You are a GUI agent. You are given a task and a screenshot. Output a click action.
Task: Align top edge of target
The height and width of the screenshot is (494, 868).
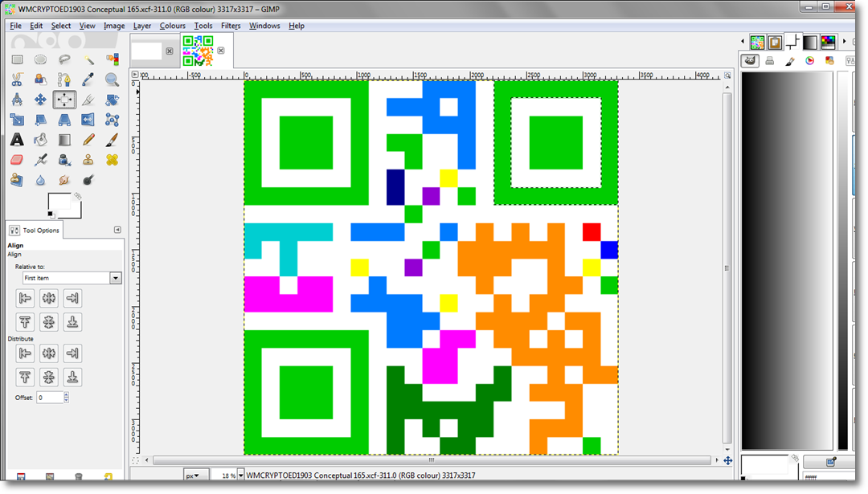[25, 322]
